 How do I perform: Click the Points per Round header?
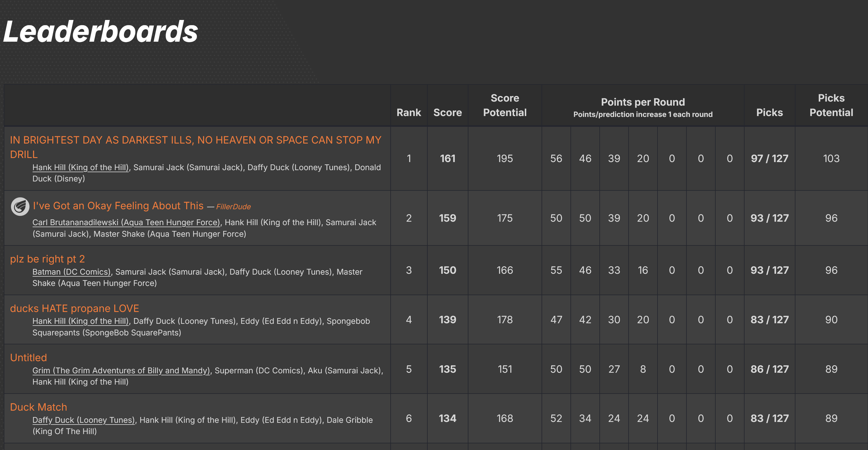point(642,102)
